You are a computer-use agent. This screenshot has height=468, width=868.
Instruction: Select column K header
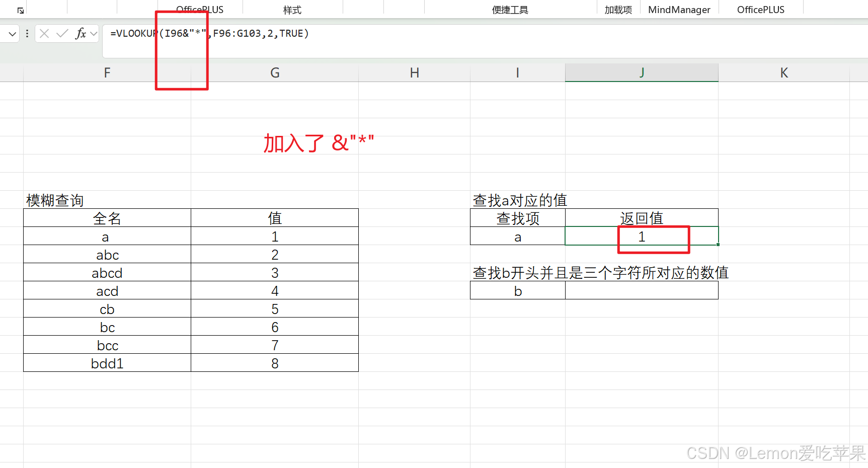784,73
